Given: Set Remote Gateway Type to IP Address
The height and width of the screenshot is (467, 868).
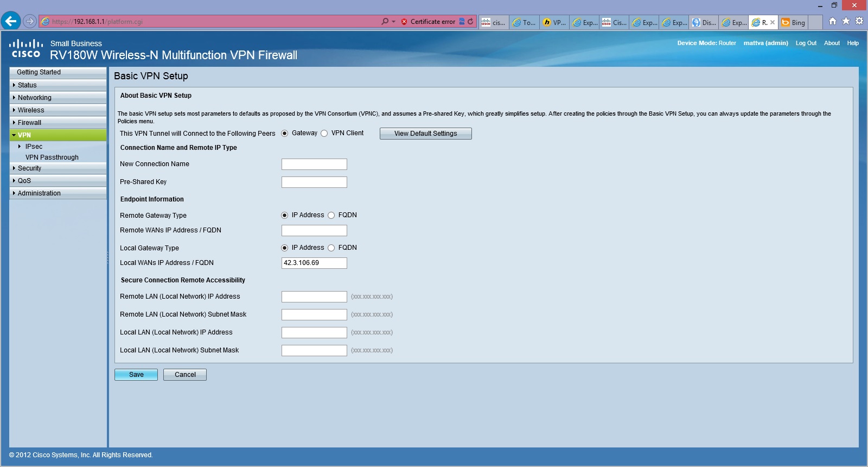Looking at the screenshot, I should 285,216.
